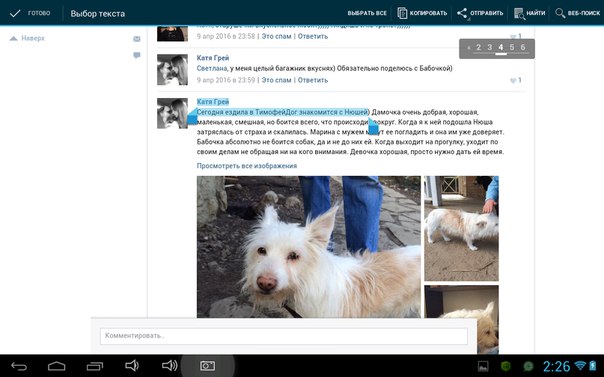Open the recent apps button
Image resolution: width=604 pixels, height=377 pixels.
click(x=95, y=366)
